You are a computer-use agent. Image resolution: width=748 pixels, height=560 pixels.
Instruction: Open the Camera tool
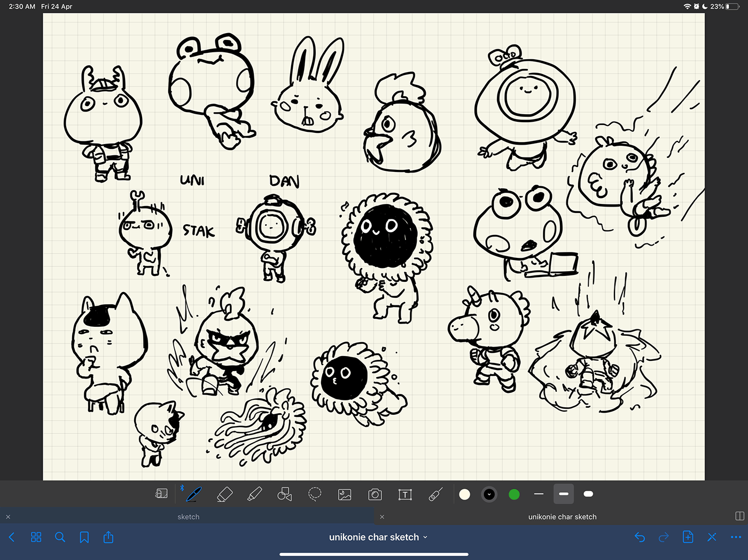(375, 494)
